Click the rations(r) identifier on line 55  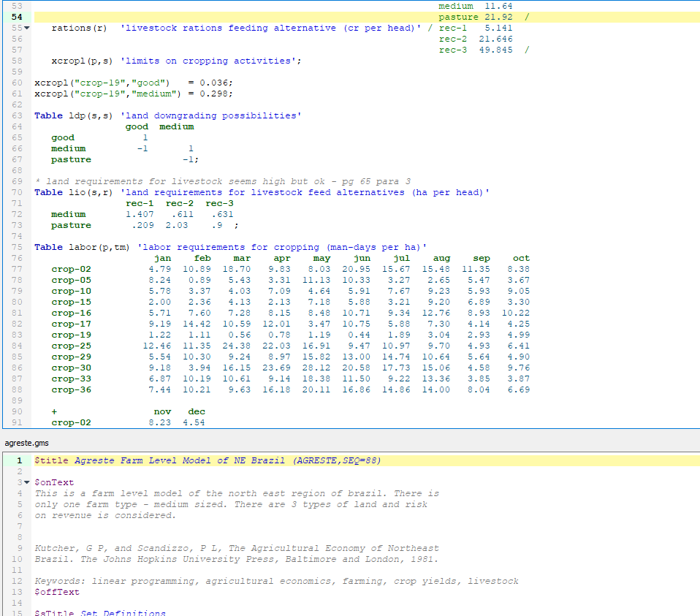point(79,28)
